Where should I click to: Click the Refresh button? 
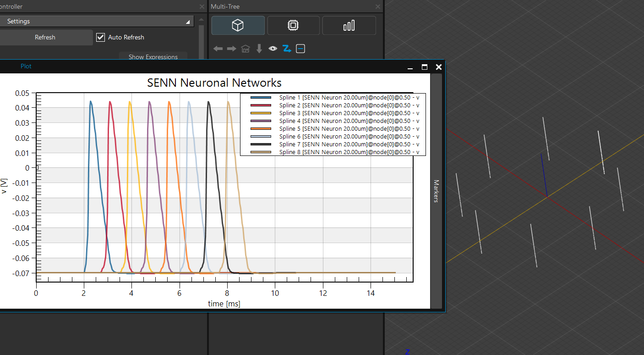[45, 38]
